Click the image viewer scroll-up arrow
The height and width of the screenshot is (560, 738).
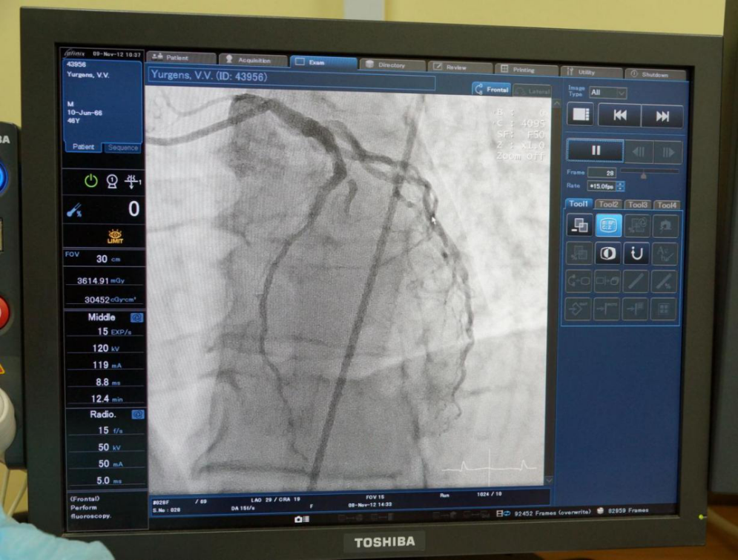pos(557,104)
